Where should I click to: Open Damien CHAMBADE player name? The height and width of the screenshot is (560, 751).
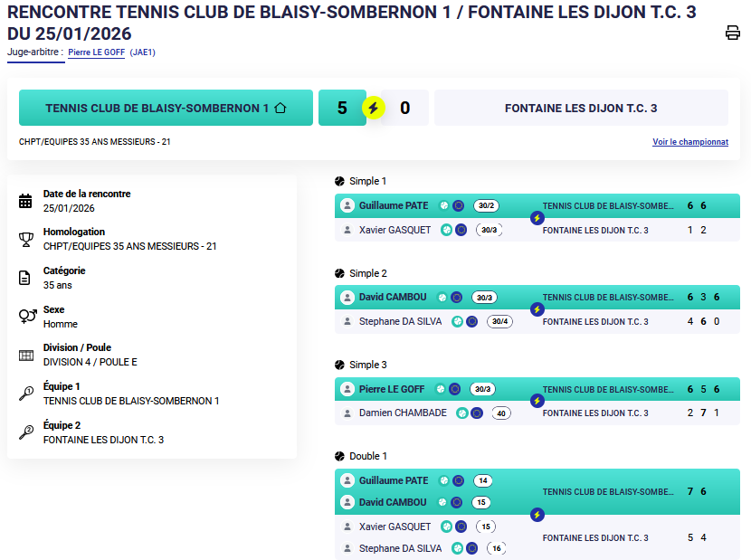click(403, 413)
